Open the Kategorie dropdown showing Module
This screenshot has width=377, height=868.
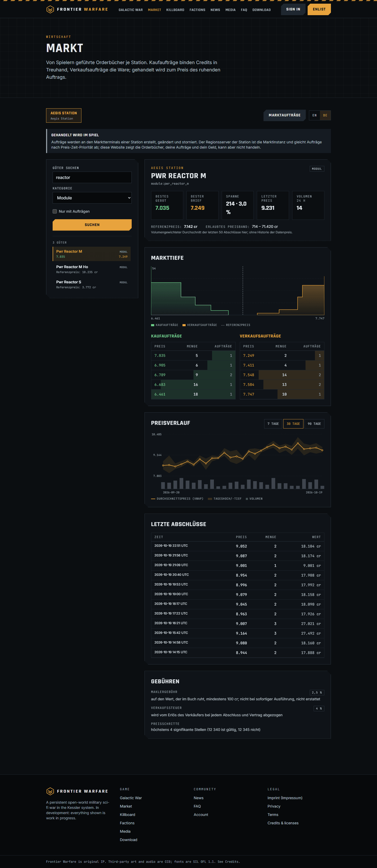92,198
